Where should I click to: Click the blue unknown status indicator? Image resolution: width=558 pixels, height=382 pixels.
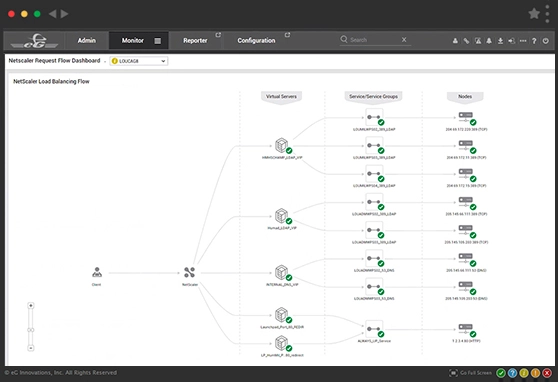coord(512,373)
